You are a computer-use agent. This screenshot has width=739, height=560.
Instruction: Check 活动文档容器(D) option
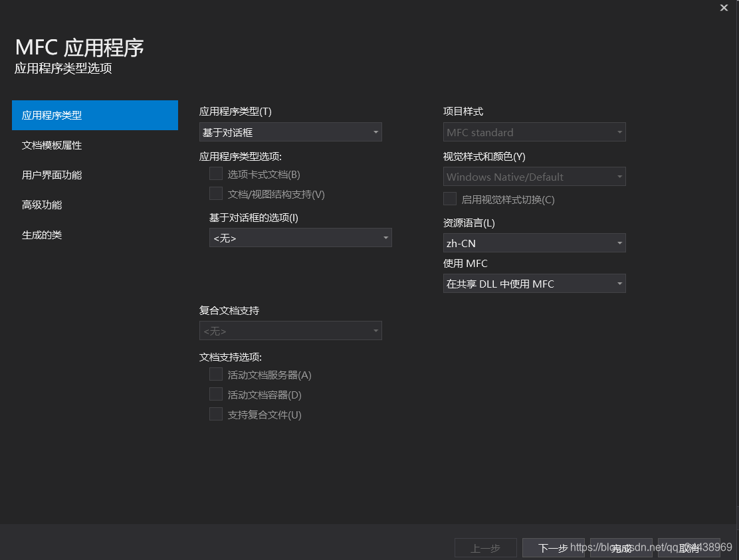216,394
